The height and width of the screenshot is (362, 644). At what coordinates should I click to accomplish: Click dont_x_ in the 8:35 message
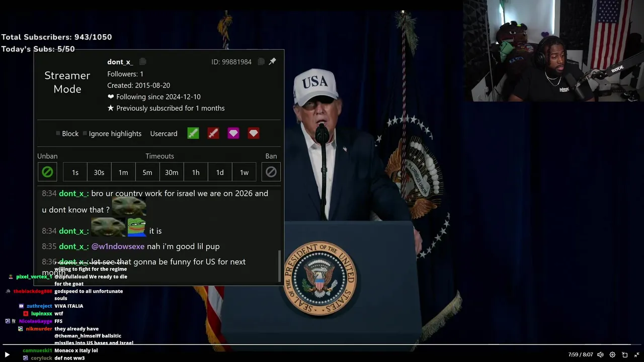pos(73,246)
